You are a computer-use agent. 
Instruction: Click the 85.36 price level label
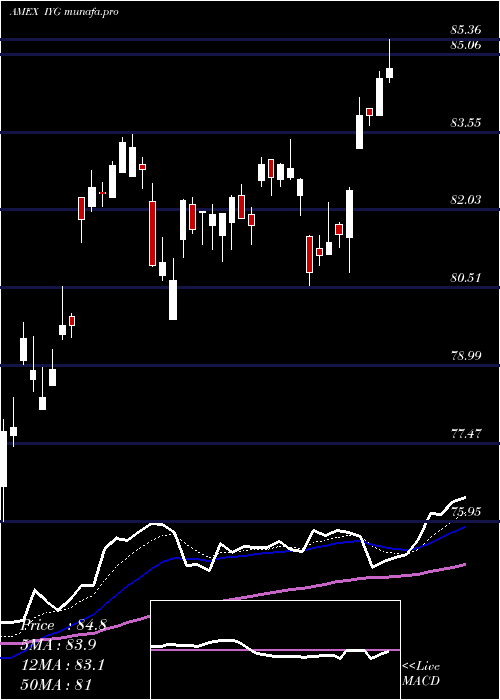(466, 30)
